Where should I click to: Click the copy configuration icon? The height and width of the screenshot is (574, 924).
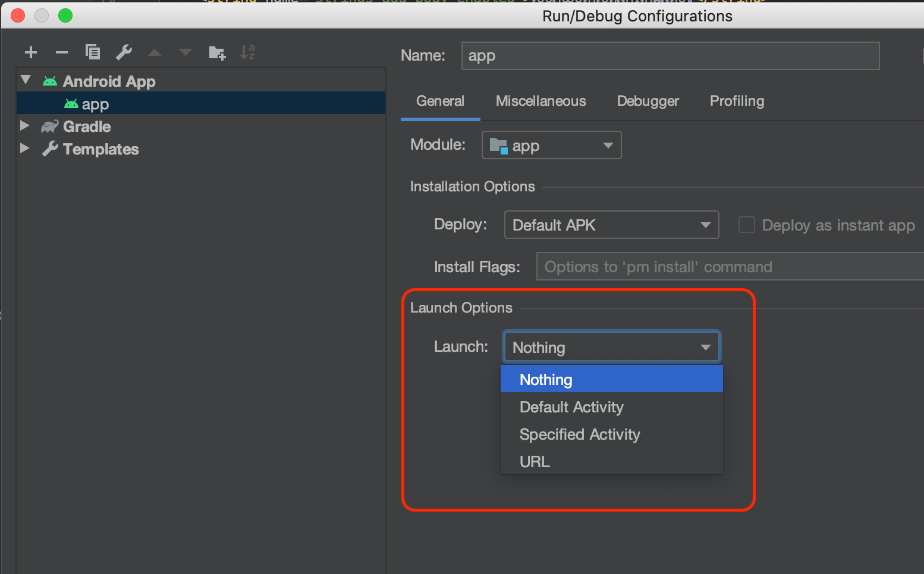coord(93,52)
